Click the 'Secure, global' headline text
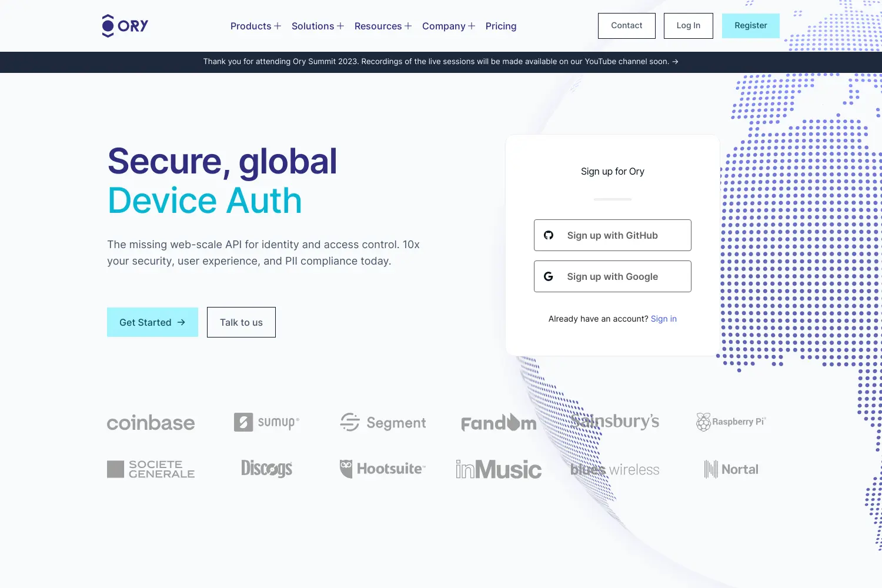This screenshot has height=588, width=882. [222, 162]
